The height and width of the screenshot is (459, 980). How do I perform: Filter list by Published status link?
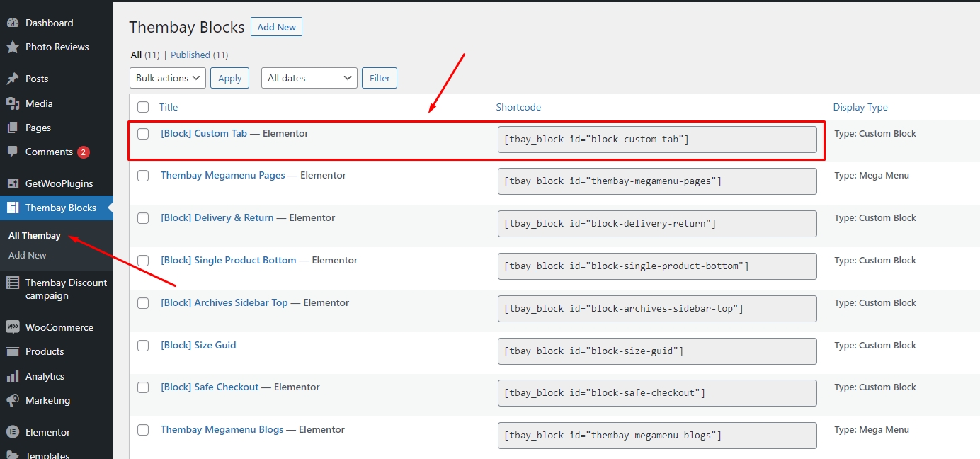(x=190, y=55)
